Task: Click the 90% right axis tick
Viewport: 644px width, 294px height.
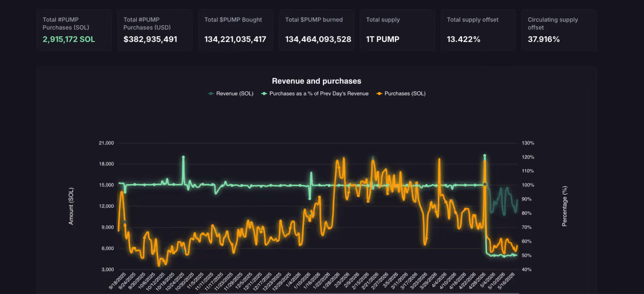Action: tap(527, 199)
